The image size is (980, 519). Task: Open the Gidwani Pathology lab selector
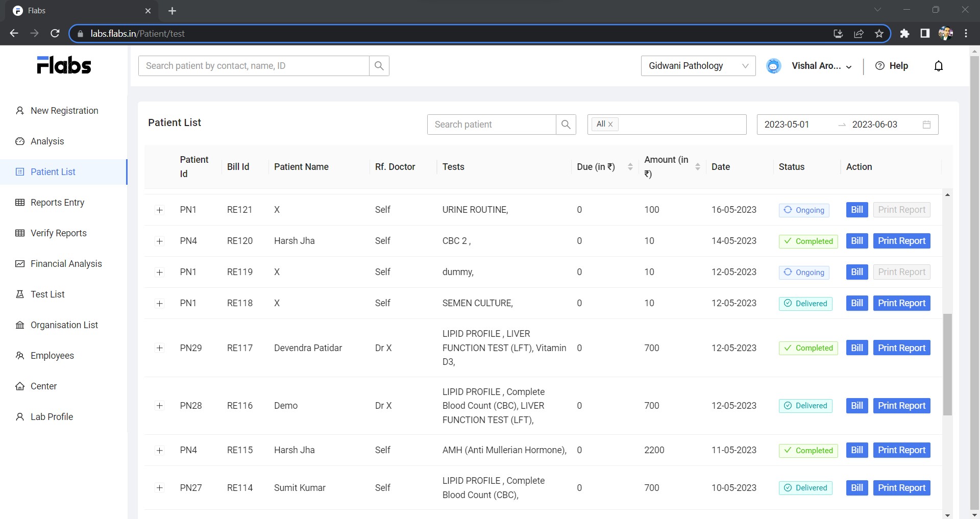click(x=698, y=66)
